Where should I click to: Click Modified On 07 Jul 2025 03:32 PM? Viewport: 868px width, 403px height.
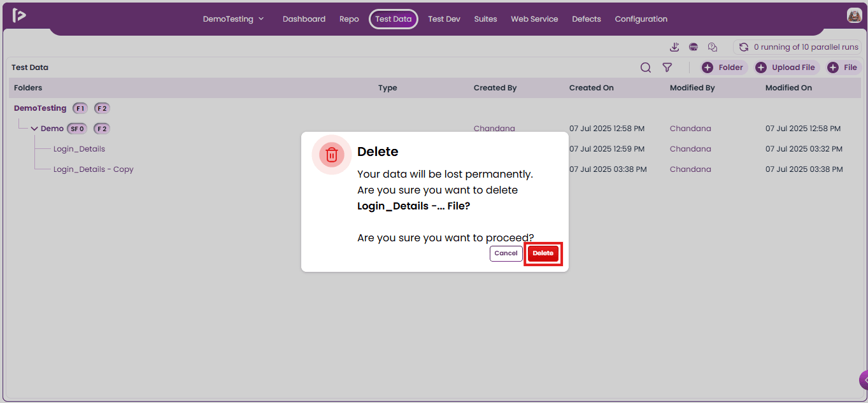click(804, 149)
